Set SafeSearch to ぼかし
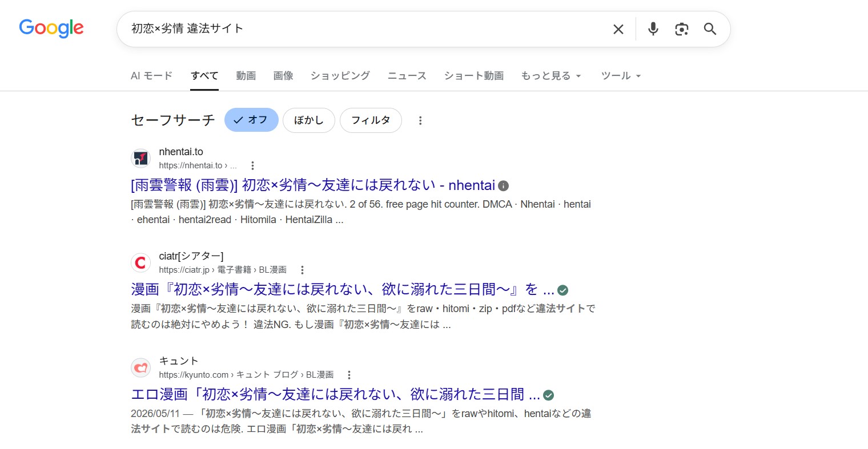 click(308, 120)
